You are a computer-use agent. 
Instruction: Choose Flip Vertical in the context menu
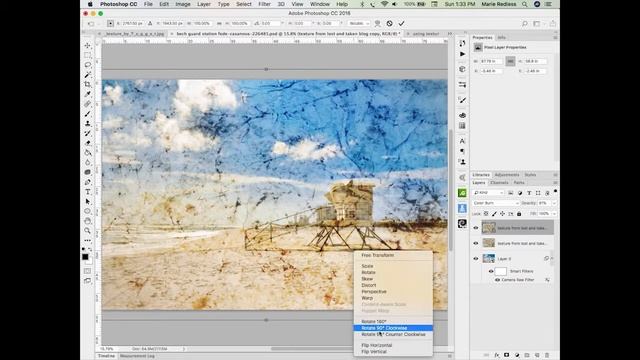393,351
